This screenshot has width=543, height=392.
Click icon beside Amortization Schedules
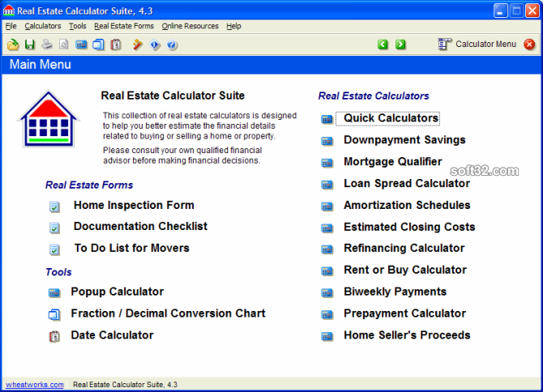pyautogui.click(x=327, y=207)
